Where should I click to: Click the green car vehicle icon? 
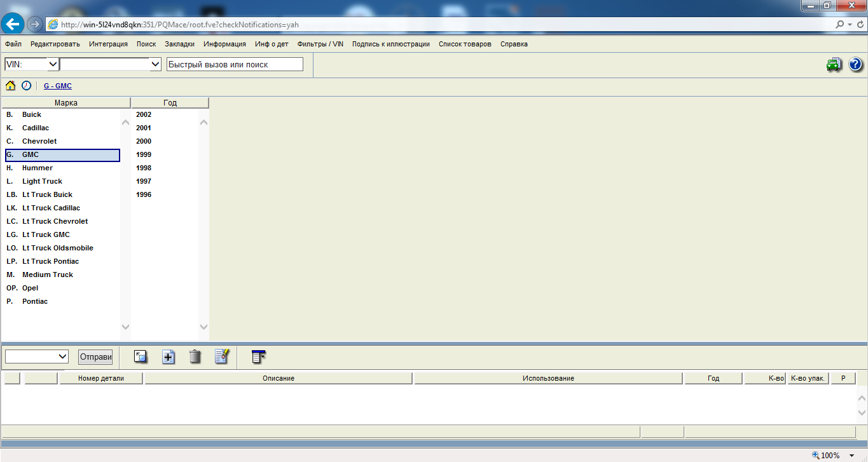[834, 64]
